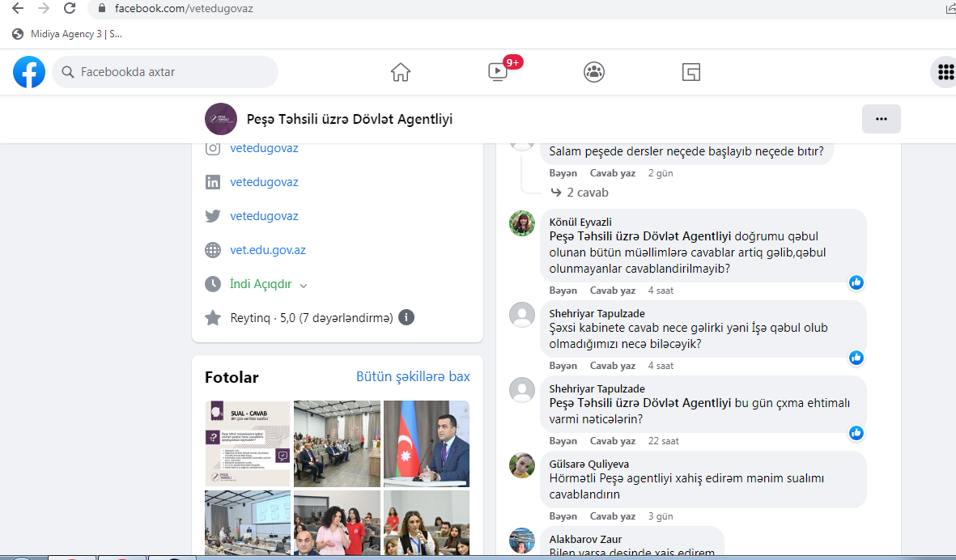Open the Watch videos icon with 9+ badge
Screen dimensions: 956x560
coord(498,71)
